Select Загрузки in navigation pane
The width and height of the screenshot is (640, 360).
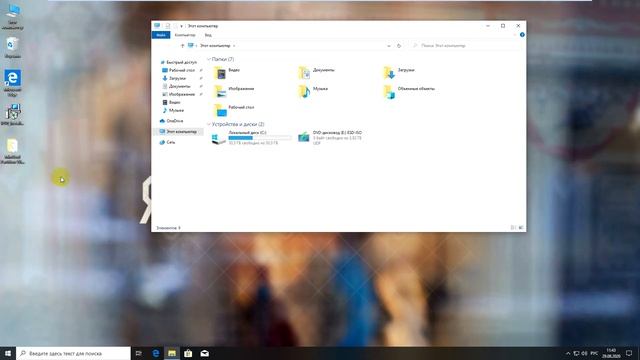174,78
